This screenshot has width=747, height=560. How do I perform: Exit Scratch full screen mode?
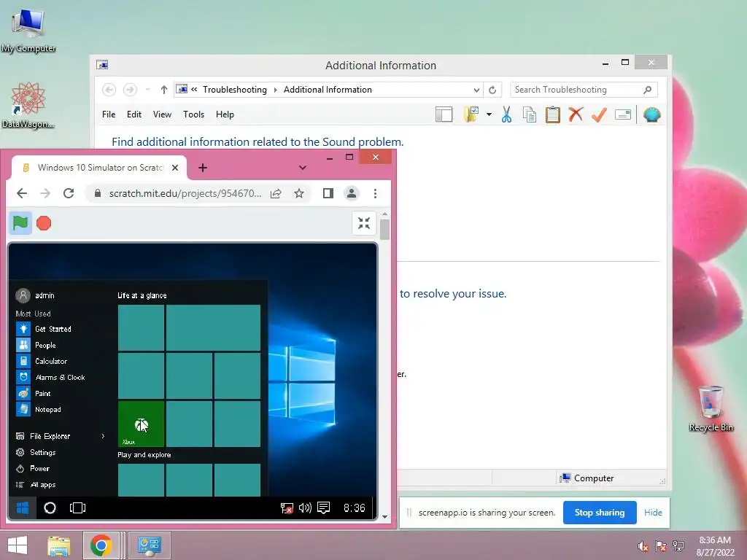364,223
